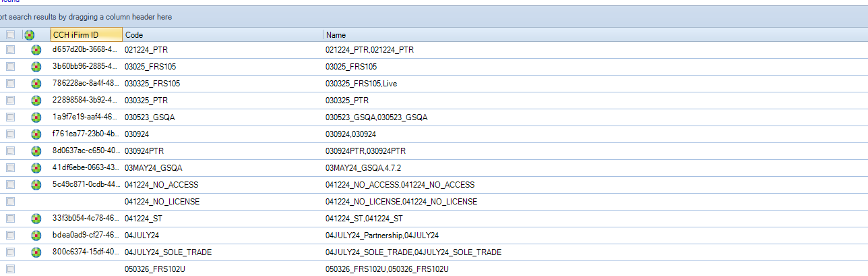Click status icon in 030325_PTR row
Image resolution: width=868 pixels, height=276 pixels.
[36, 101]
